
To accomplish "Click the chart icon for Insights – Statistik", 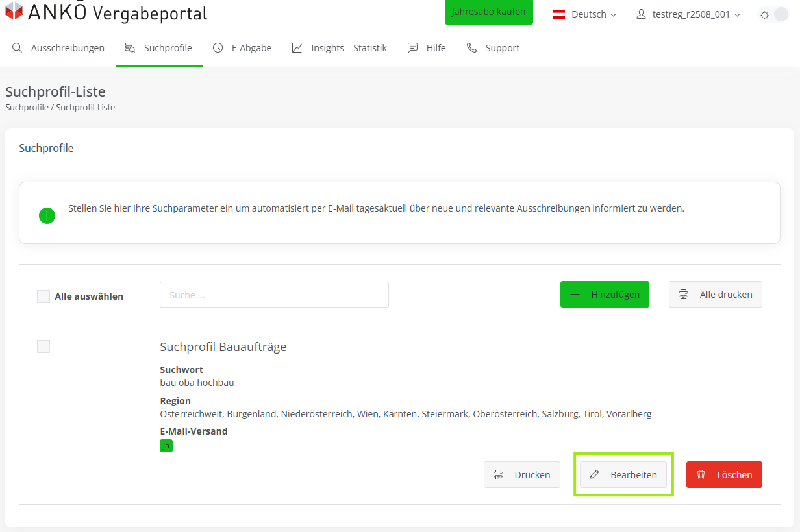I will pos(297,48).
